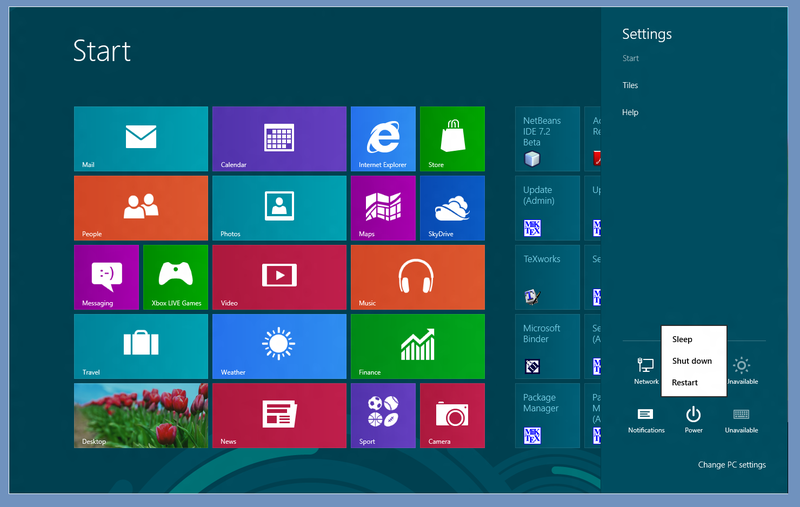This screenshot has width=800, height=507.
Task: Click the Network icon in Settings
Action: click(646, 370)
